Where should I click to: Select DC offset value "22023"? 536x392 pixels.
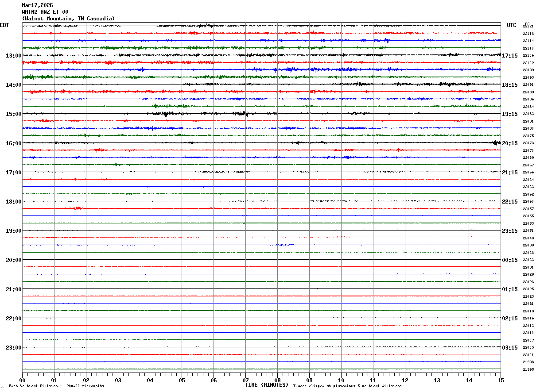point(528,296)
